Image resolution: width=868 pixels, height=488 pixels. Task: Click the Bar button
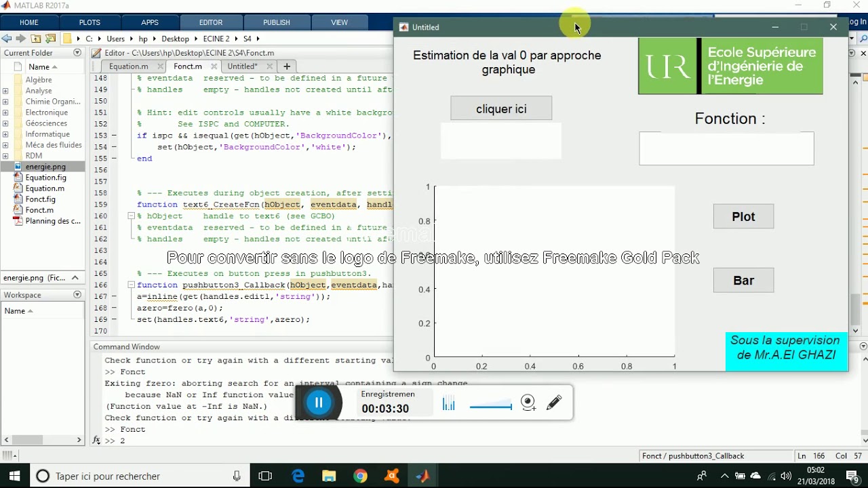(743, 281)
